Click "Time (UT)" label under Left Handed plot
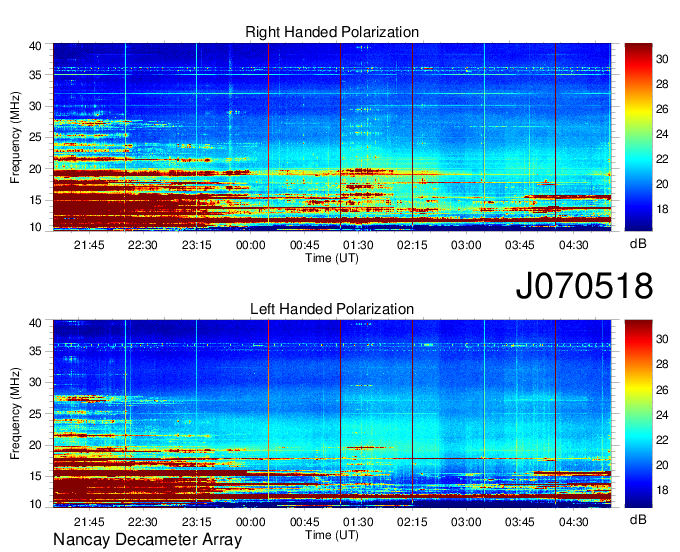 (x=332, y=535)
